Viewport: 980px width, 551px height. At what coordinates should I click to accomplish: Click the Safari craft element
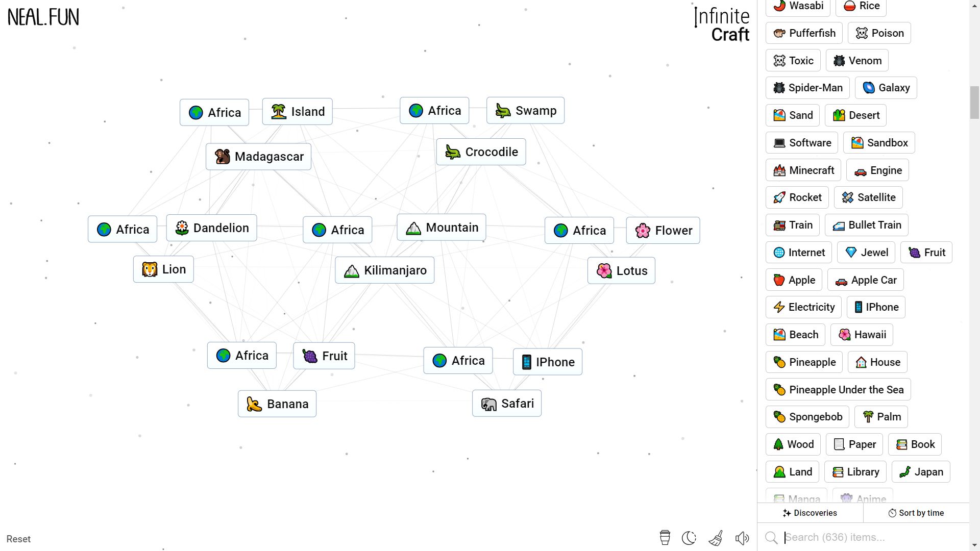tap(507, 403)
